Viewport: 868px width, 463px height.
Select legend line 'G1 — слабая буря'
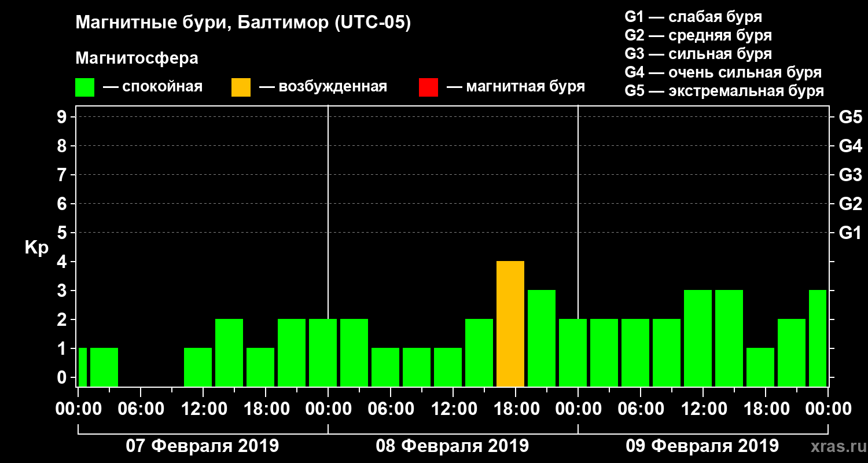click(693, 16)
